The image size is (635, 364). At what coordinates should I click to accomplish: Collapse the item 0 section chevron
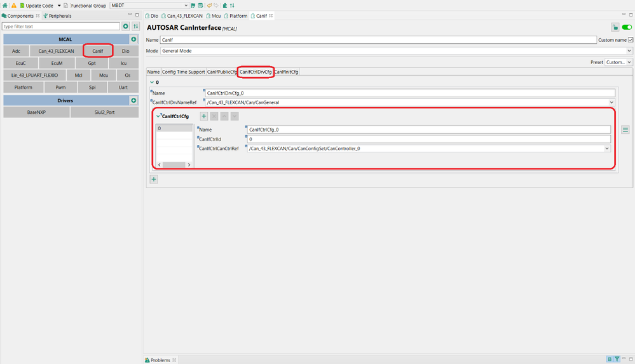coord(153,82)
